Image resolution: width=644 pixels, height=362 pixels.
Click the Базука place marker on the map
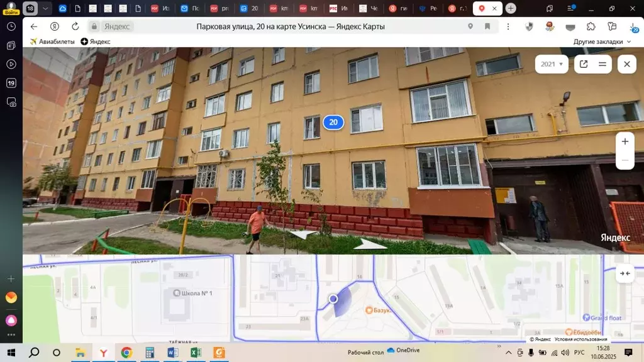[x=378, y=310]
